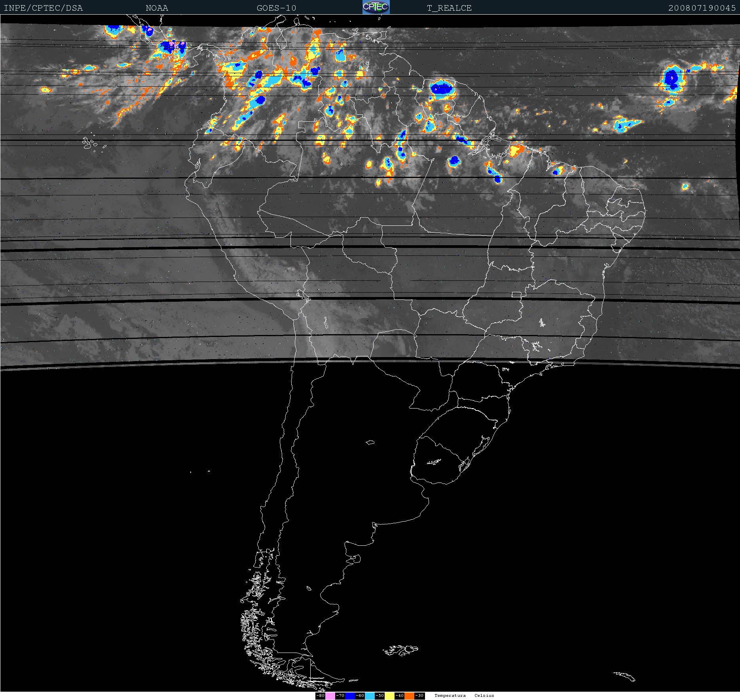The image size is (740, 700).
Task: Click the Celsius unit label
Action: pyautogui.click(x=484, y=696)
